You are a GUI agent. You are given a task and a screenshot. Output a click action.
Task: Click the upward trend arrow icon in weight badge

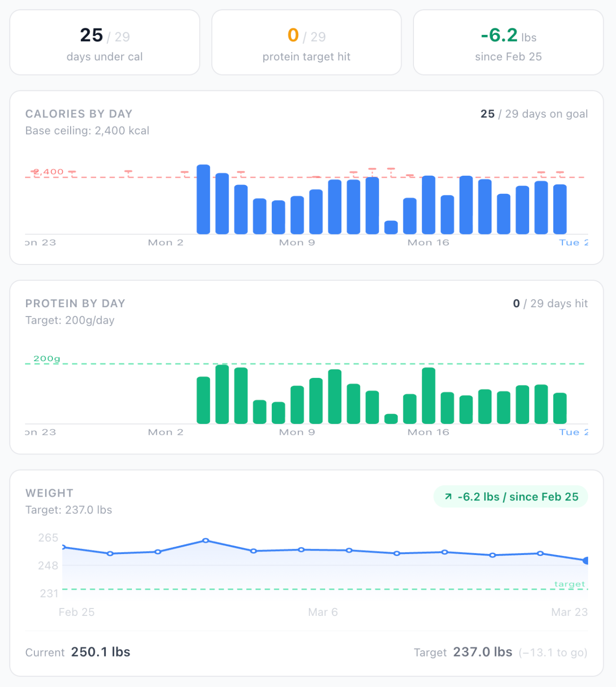(x=448, y=497)
